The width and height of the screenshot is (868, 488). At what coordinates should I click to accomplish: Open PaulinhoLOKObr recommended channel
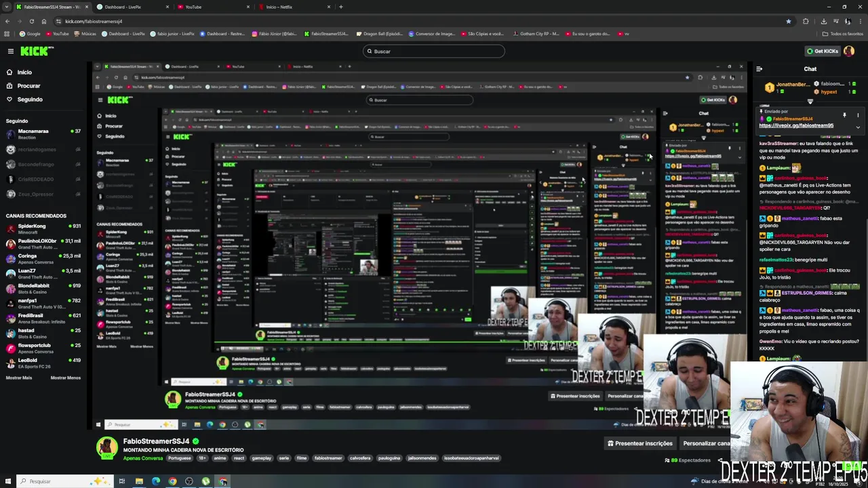click(x=43, y=243)
